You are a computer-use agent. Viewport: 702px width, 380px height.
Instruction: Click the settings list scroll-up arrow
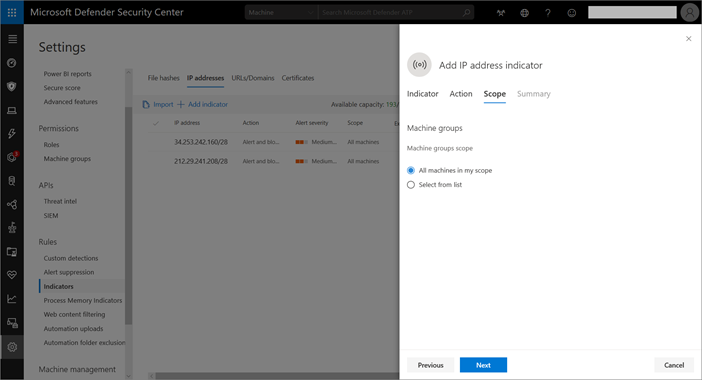(x=128, y=72)
